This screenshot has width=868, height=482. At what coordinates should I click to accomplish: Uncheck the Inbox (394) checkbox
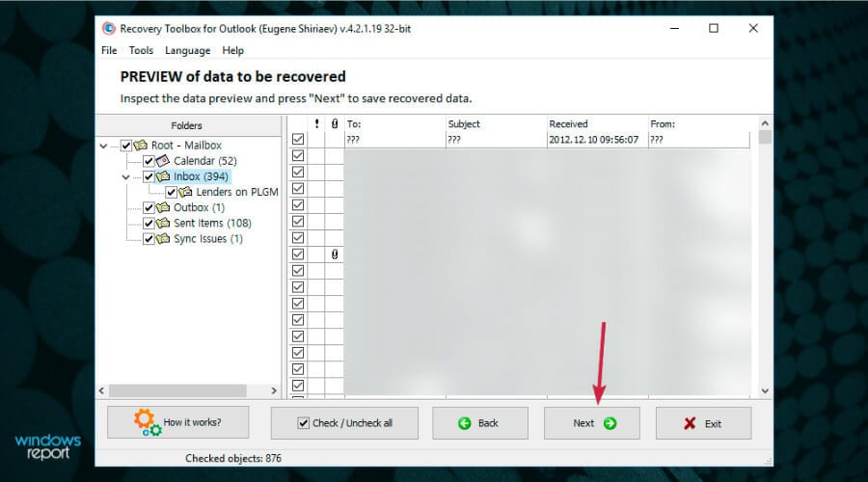[149, 176]
